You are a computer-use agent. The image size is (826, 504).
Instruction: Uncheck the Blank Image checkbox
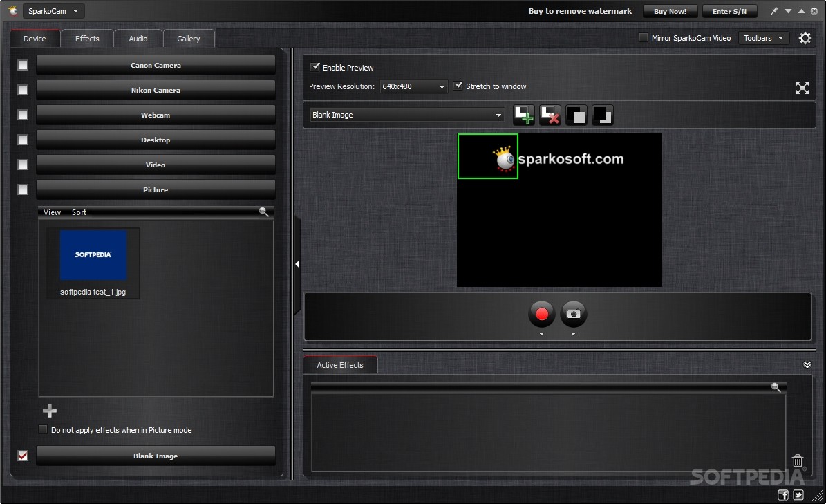(23, 456)
